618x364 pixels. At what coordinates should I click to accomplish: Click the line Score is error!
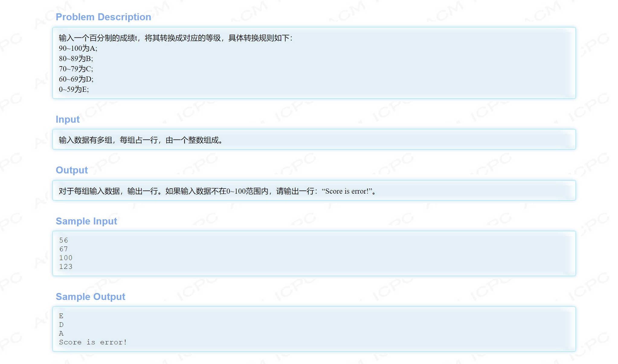point(93,342)
